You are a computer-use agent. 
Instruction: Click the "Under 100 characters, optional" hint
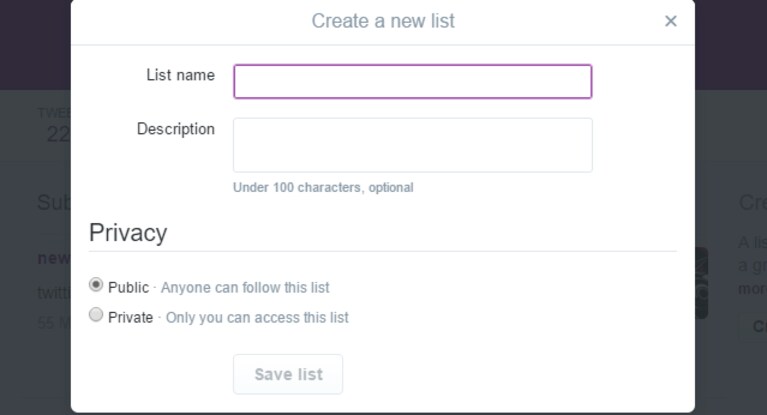click(323, 187)
